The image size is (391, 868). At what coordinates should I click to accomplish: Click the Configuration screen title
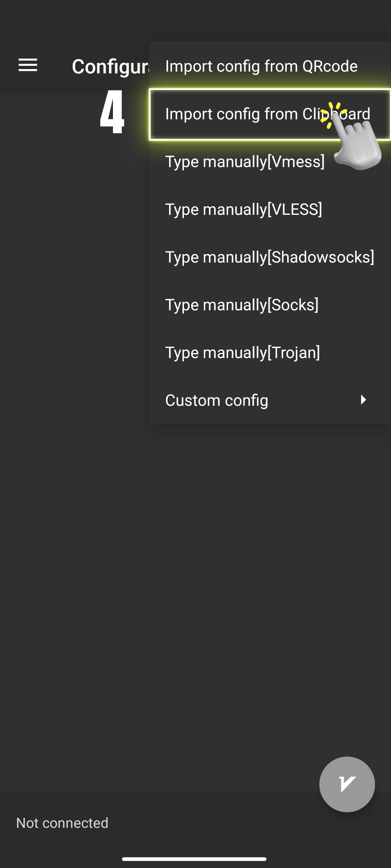click(110, 67)
